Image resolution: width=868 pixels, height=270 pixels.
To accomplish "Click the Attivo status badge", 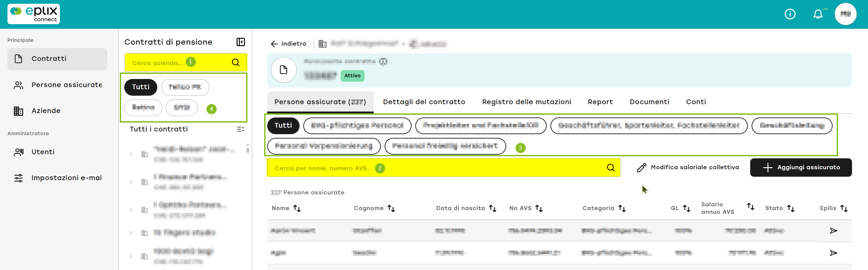I will tap(352, 76).
